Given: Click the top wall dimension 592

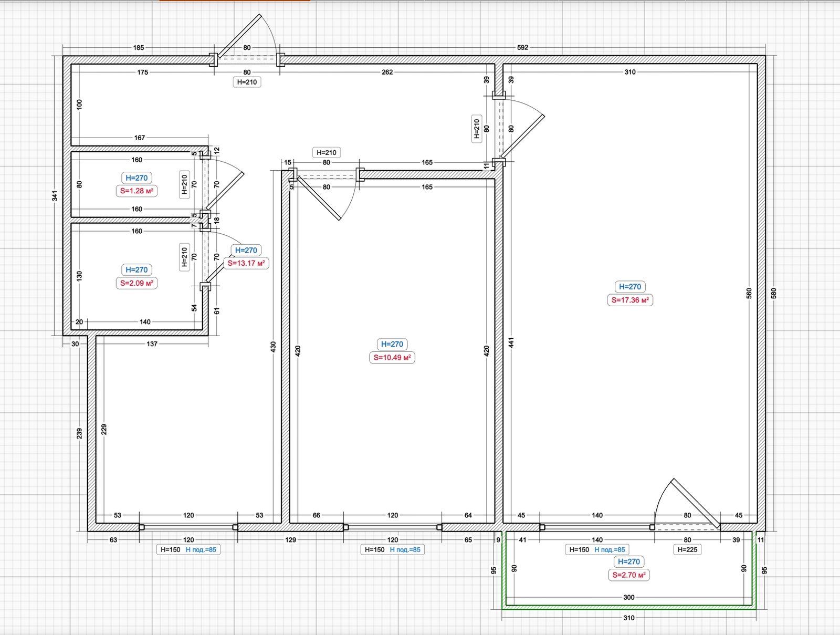Looking at the screenshot, I should point(523,47).
